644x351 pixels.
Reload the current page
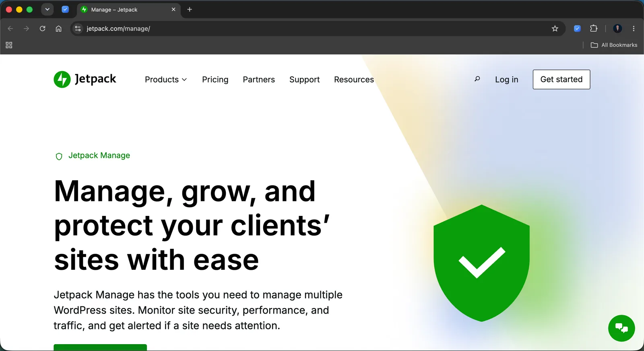[42, 29]
